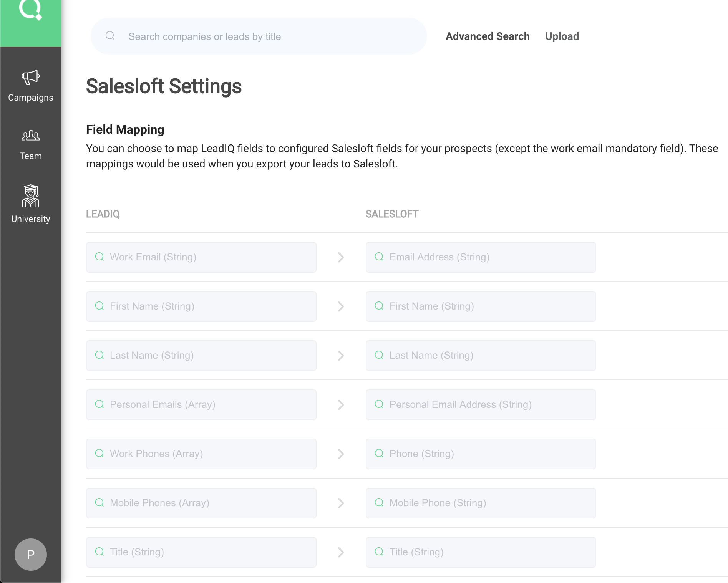This screenshot has height=583, width=728.
Task: Click the search icon inside Work Email field
Action: (x=99, y=257)
